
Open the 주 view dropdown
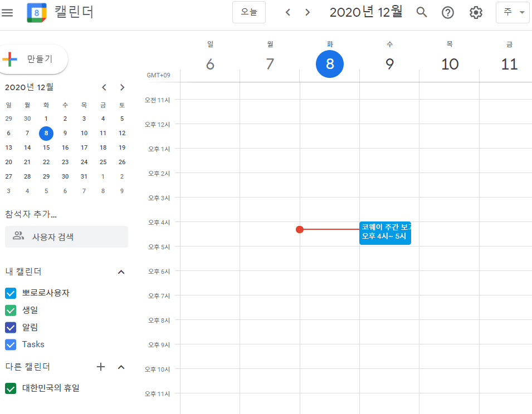[x=514, y=12]
